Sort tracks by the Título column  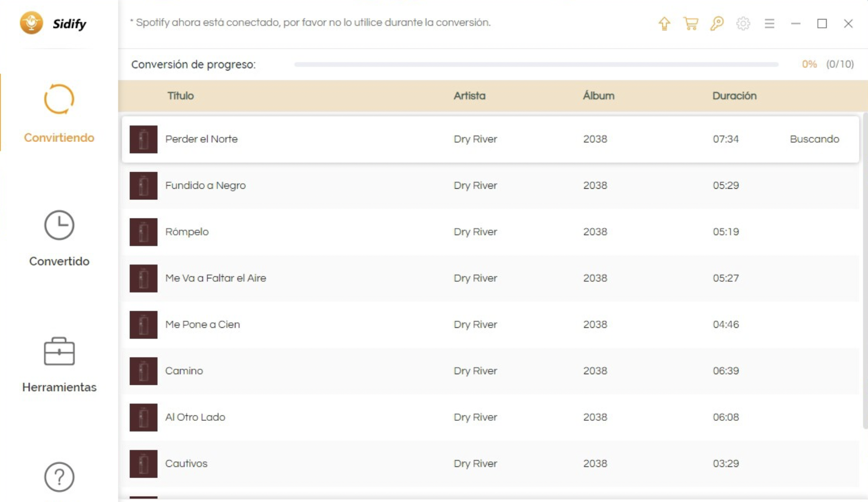pos(180,95)
